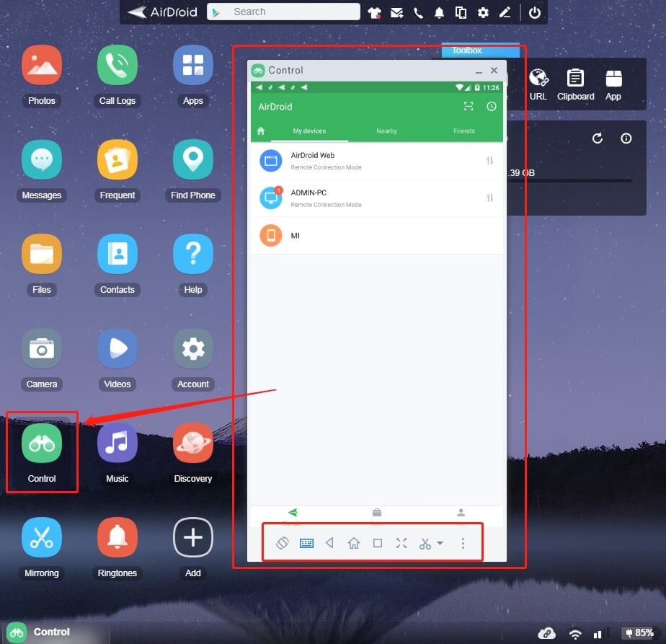Launch the Mirroring scissors icon
The image size is (666, 644).
pyautogui.click(x=42, y=537)
